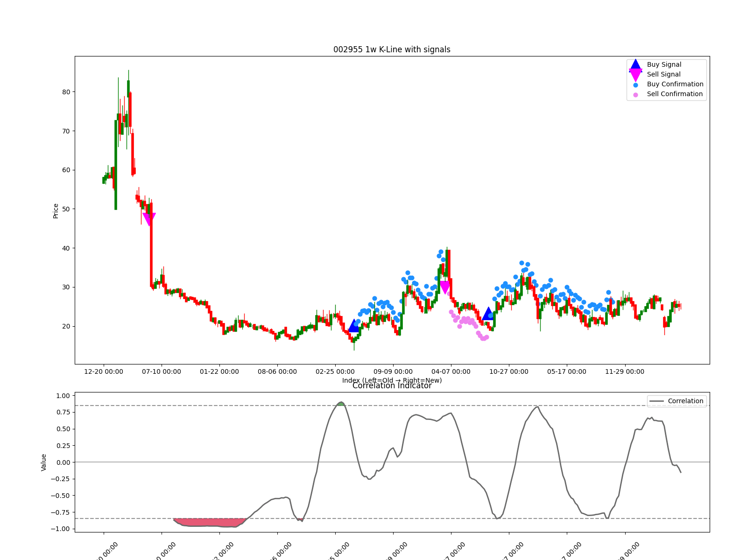Click the price axis tick '30'
This screenshot has height=560, width=747.
tap(66, 287)
